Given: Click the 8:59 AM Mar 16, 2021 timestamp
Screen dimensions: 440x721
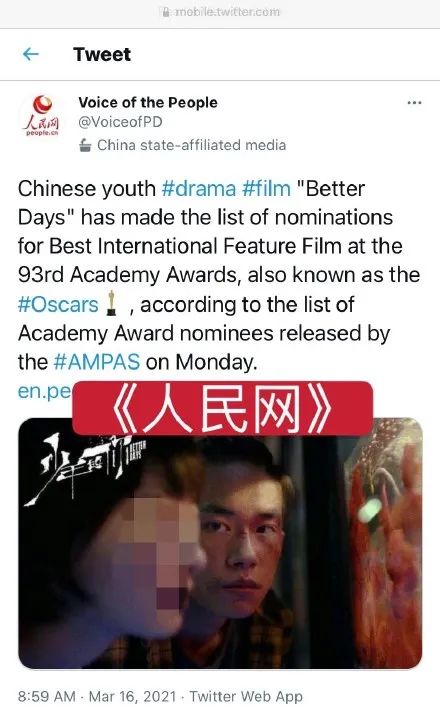Looking at the screenshot, I should coord(97,697).
